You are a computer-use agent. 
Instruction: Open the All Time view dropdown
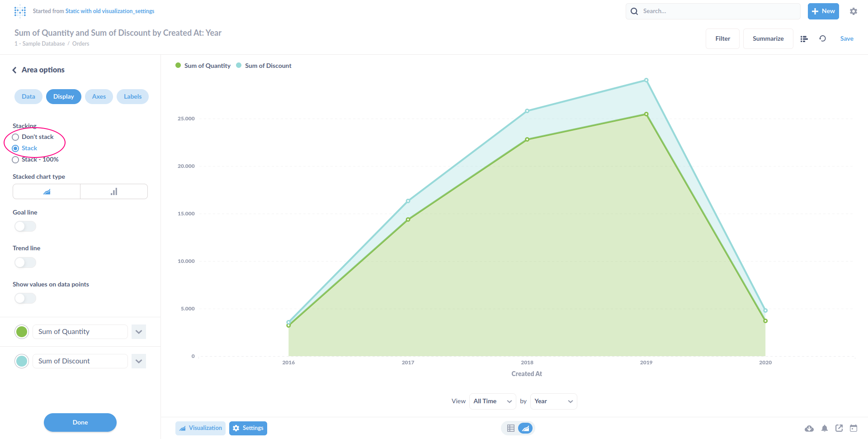pyautogui.click(x=492, y=401)
